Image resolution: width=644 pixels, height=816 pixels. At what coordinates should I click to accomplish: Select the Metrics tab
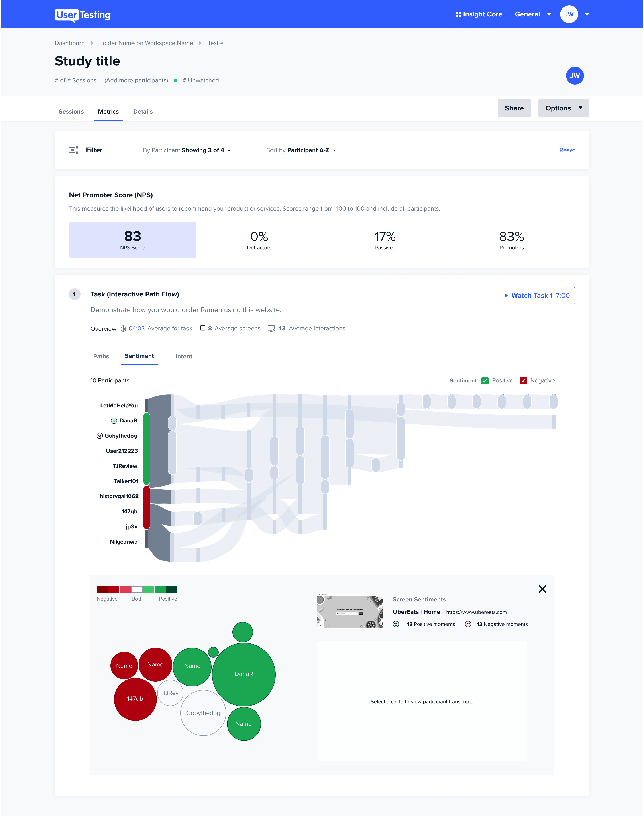click(108, 112)
